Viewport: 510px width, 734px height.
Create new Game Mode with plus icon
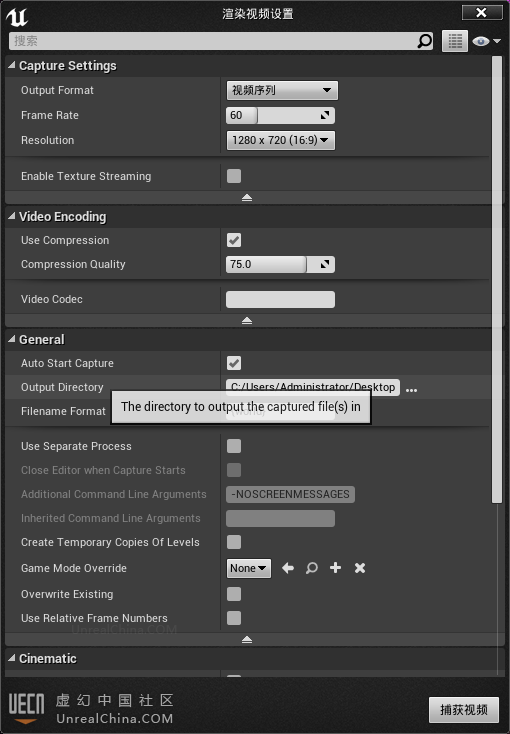[x=335, y=568]
